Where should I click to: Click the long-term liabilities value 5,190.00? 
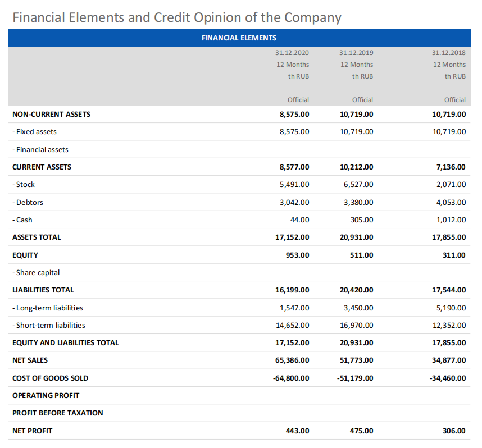click(x=451, y=308)
